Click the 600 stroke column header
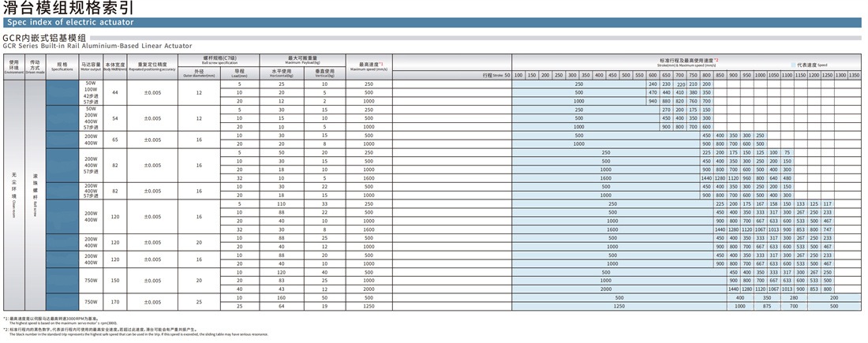868x343 pixels. (653, 75)
